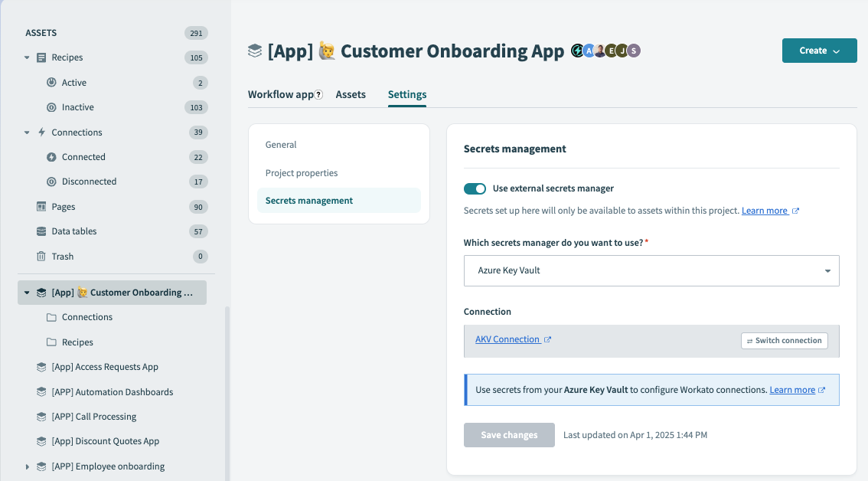The image size is (868, 481).
Task: Click the Connections lightning bolt icon
Action: (x=41, y=133)
